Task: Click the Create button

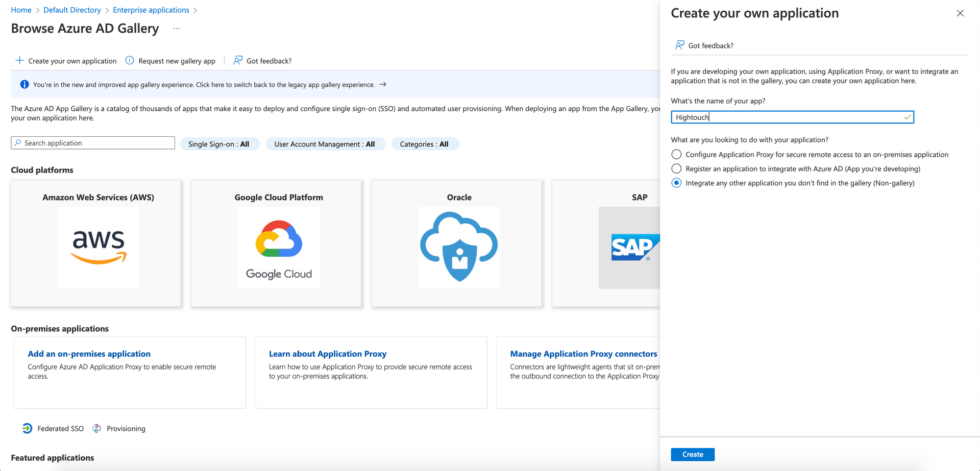Action: (x=692, y=454)
